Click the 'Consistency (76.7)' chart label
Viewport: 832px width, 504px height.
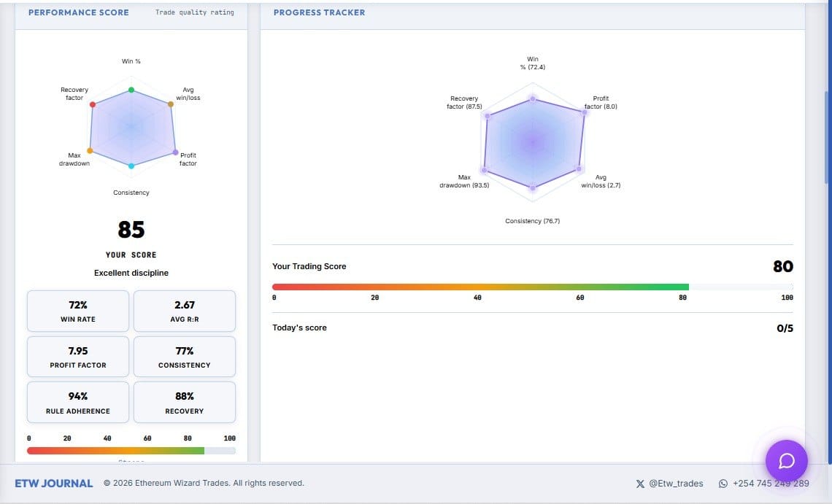(x=532, y=221)
